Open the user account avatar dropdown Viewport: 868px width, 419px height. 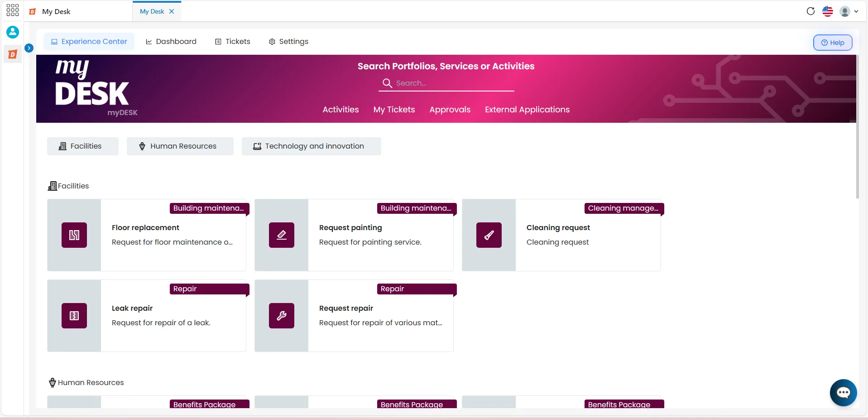click(x=849, y=11)
